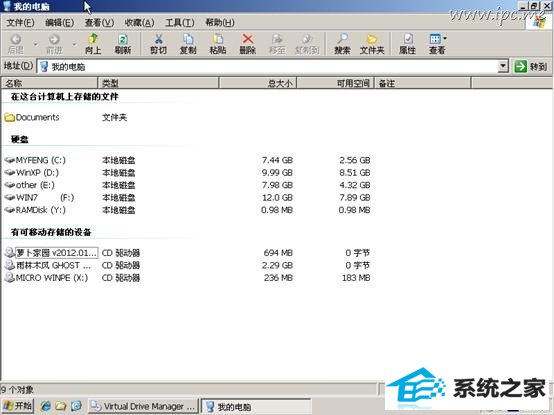The height and width of the screenshot is (415, 554).
Task: Expand the address bar dropdown arrow
Action: click(x=503, y=66)
